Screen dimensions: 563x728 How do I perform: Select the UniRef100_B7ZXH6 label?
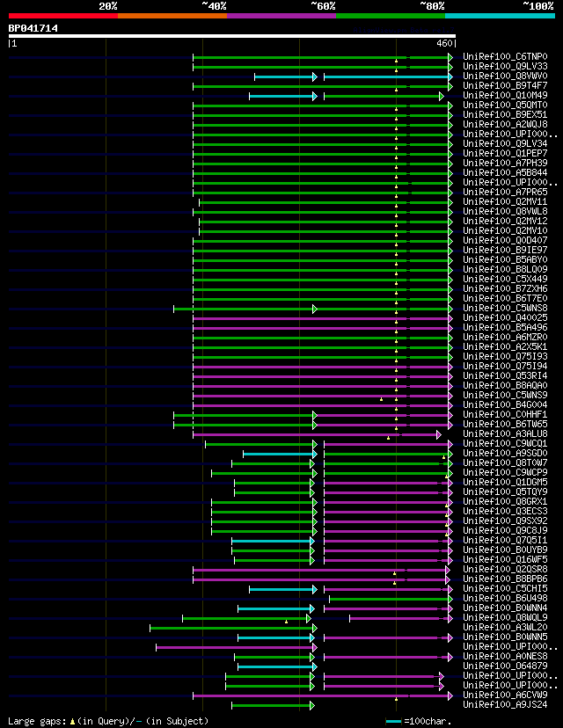point(505,288)
